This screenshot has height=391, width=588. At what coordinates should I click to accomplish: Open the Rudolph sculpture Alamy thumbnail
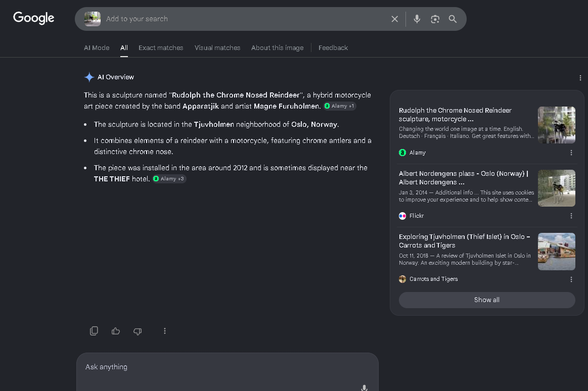coord(557,125)
